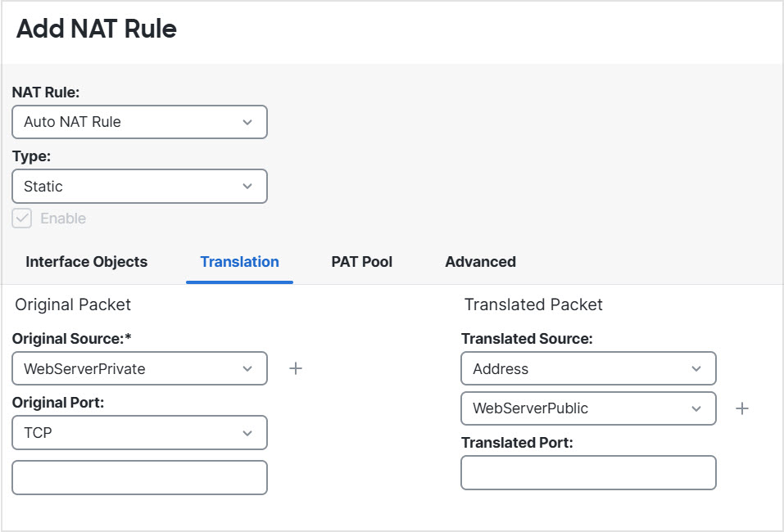Click into the Translated Port input box

click(x=588, y=473)
